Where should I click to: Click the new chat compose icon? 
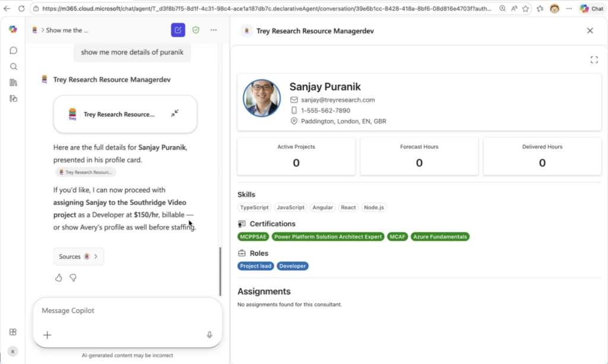point(178,30)
